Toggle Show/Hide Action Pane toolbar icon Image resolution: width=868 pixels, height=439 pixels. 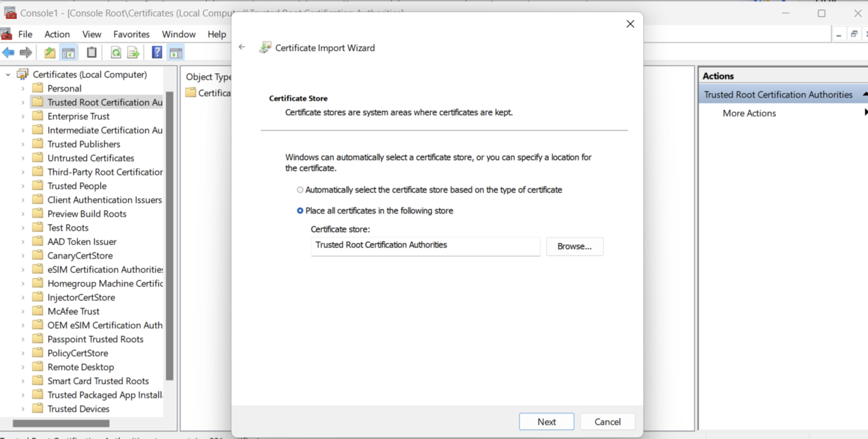[176, 53]
